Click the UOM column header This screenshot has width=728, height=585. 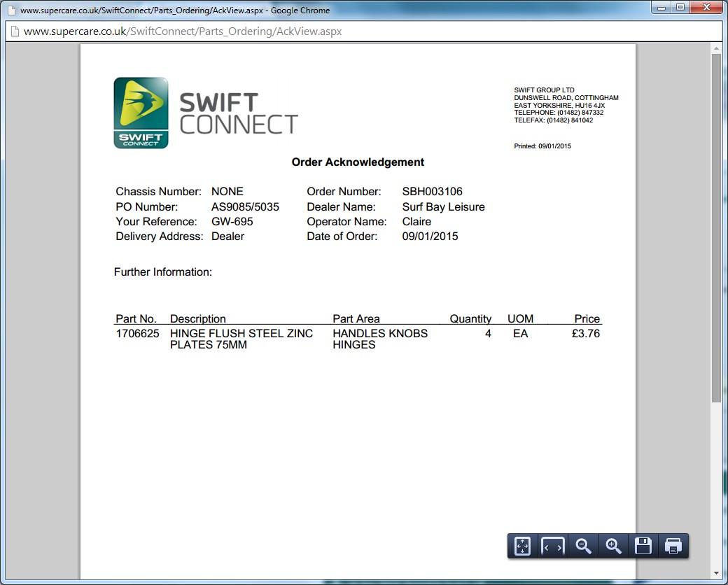pos(521,318)
